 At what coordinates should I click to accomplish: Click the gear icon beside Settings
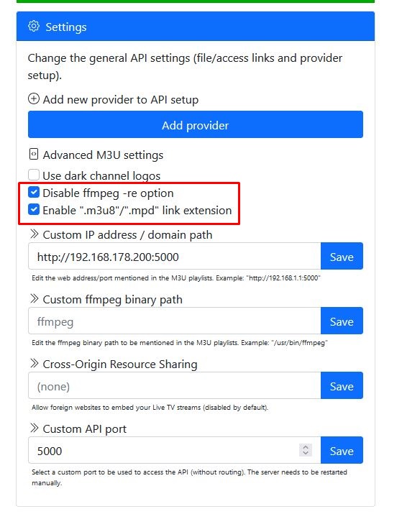[34, 26]
